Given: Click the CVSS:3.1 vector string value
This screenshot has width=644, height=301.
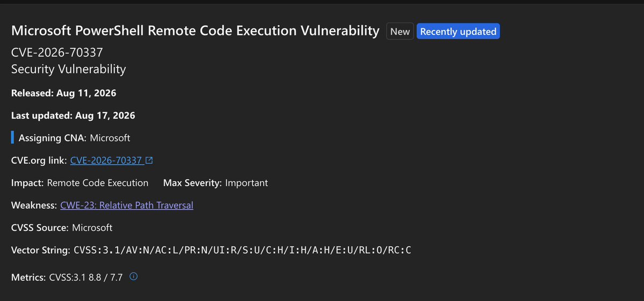Looking at the screenshot, I should pos(242,250).
